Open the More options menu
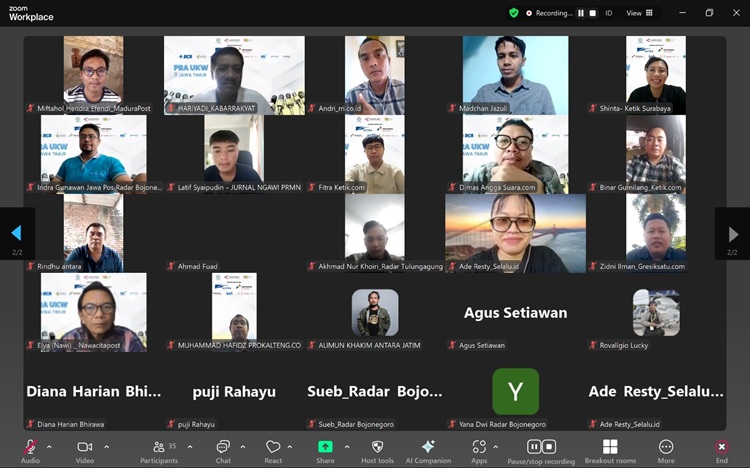The width and height of the screenshot is (750, 468). [x=666, y=447]
